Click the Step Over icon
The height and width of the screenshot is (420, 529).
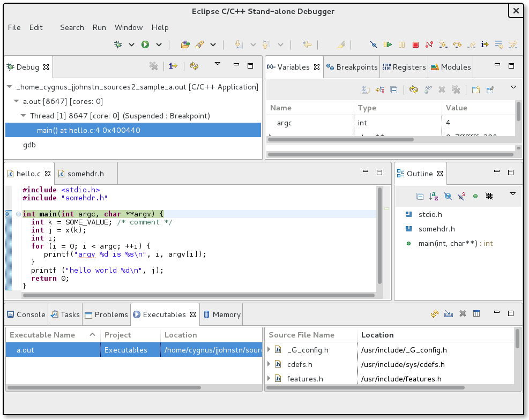click(457, 44)
